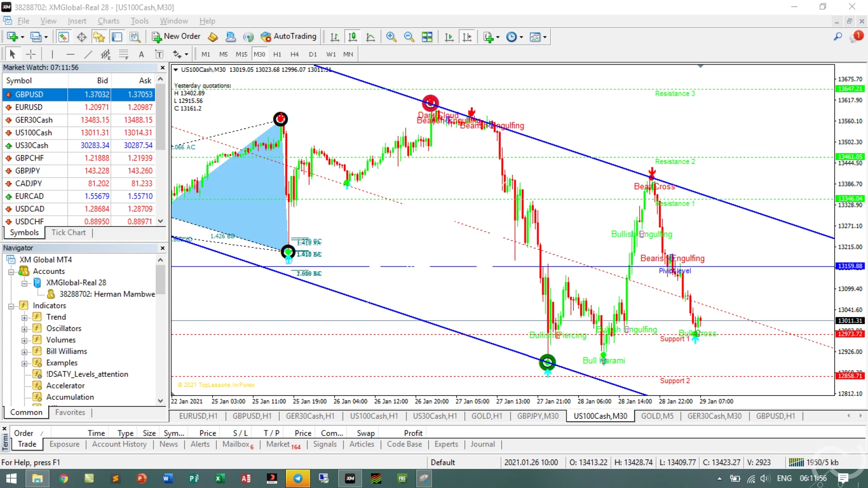The height and width of the screenshot is (488, 868).
Task: Select the US30Cash row in Market Watch
Action: [x=32, y=145]
